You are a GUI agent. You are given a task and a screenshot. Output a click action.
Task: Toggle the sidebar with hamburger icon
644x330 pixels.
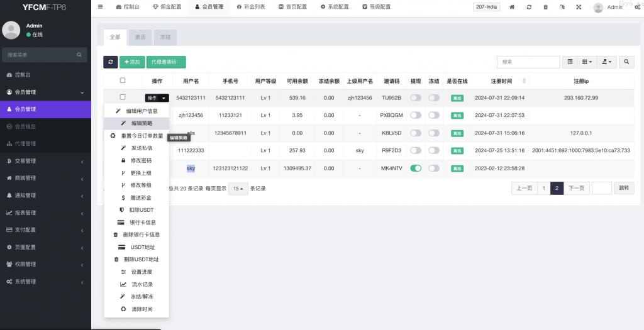coord(101,7)
